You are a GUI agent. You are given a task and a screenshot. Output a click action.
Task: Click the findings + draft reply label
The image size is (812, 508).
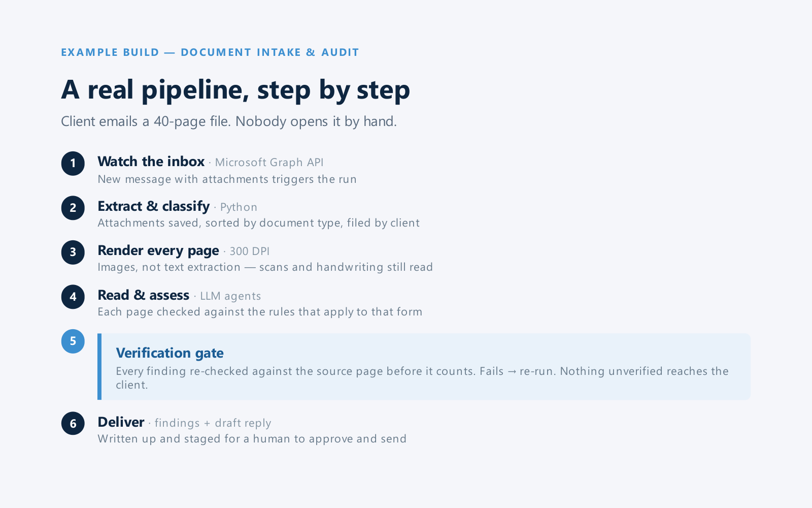pyautogui.click(x=213, y=423)
